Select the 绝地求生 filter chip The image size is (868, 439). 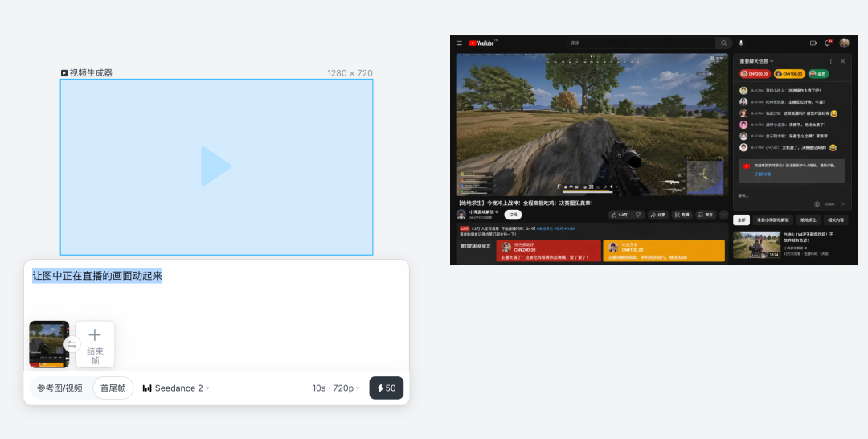809,219
